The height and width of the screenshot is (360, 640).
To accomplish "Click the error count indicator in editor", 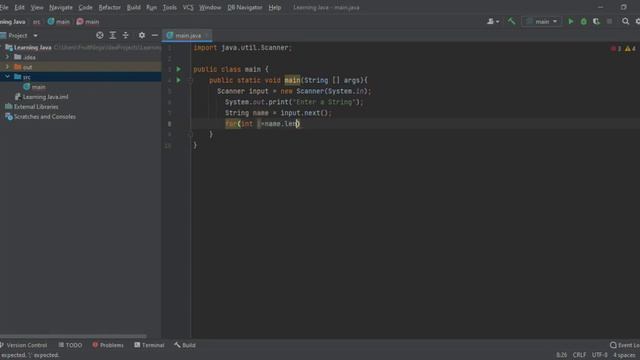I will click(616, 49).
